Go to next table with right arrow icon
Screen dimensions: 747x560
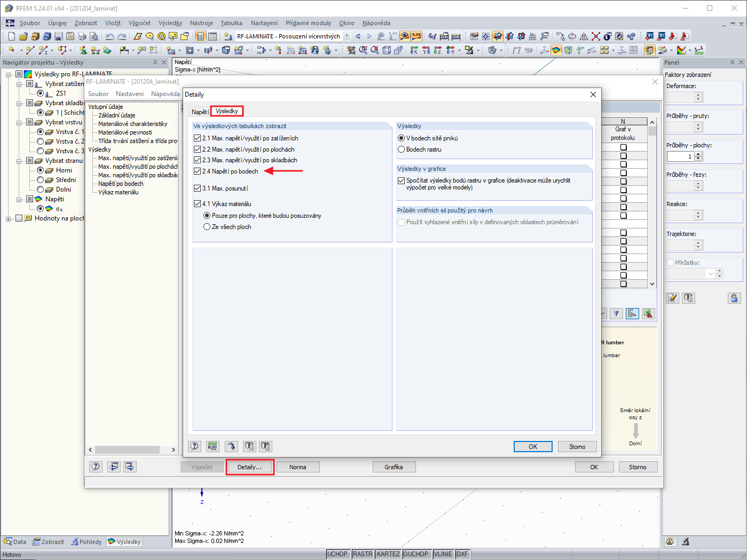pos(130,467)
